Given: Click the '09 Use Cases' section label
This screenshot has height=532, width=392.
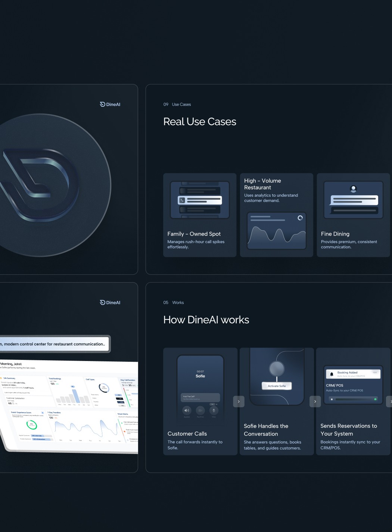Looking at the screenshot, I should (x=177, y=105).
